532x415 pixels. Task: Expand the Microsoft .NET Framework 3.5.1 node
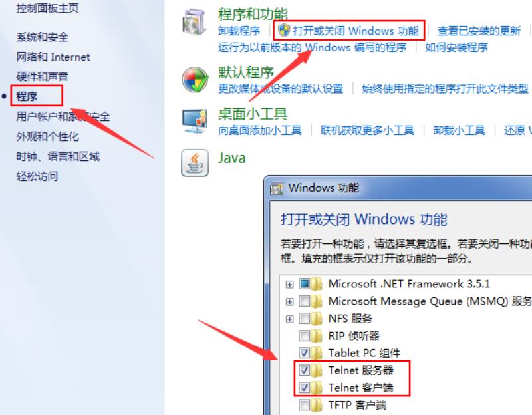(289, 284)
